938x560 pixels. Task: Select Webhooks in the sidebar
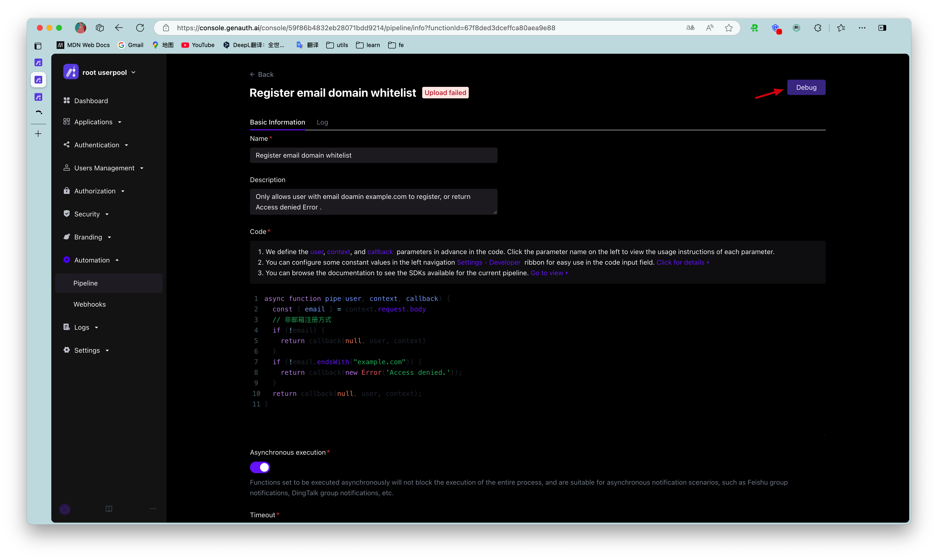[89, 304]
